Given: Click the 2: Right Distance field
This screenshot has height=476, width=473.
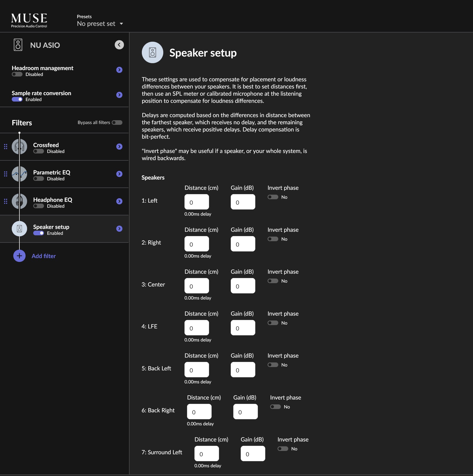Looking at the screenshot, I should click(197, 244).
